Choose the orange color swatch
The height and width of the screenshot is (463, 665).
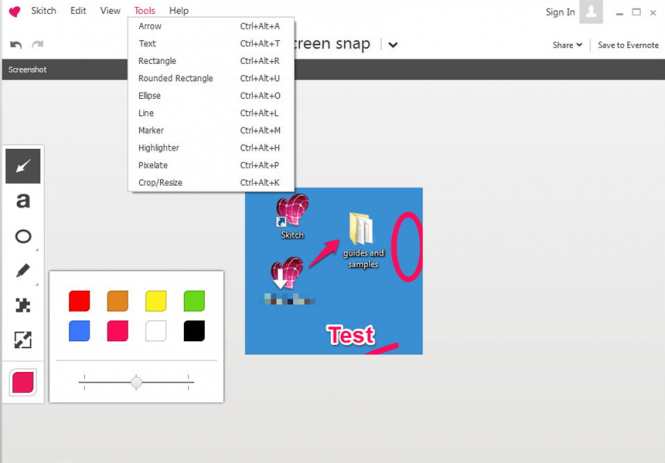(117, 301)
